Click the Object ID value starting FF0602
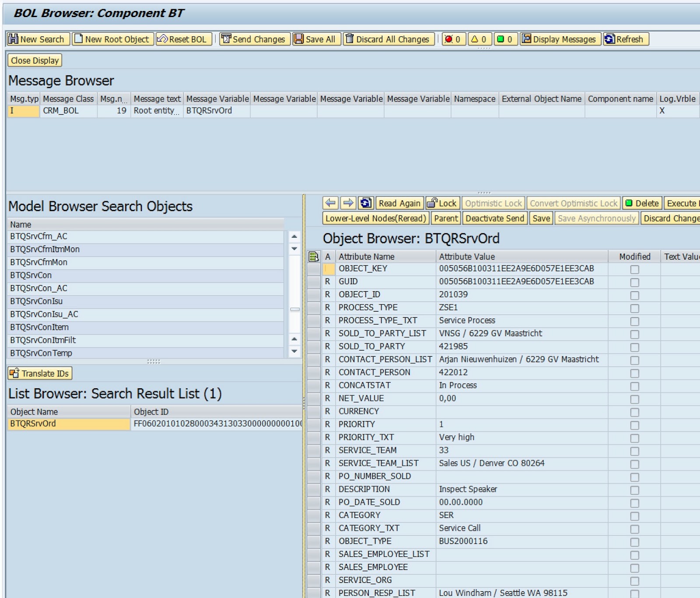Image resolution: width=700 pixels, height=598 pixels. (217, 424)
